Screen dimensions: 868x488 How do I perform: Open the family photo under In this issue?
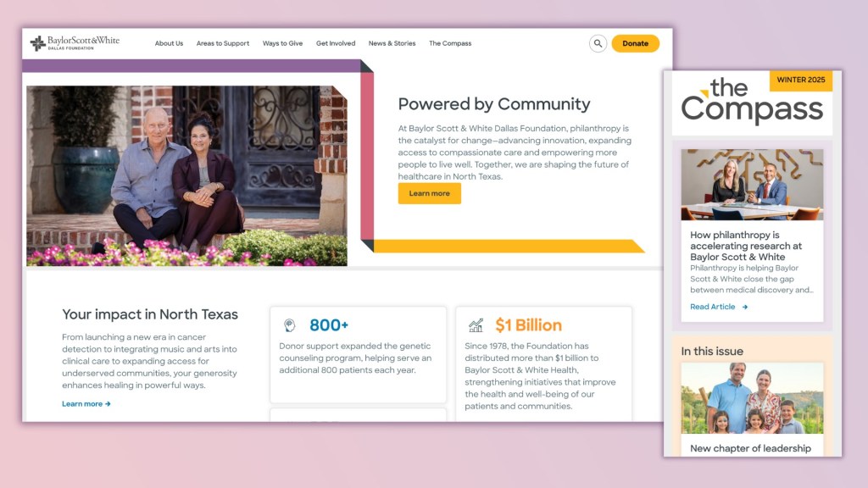(752, 398)
